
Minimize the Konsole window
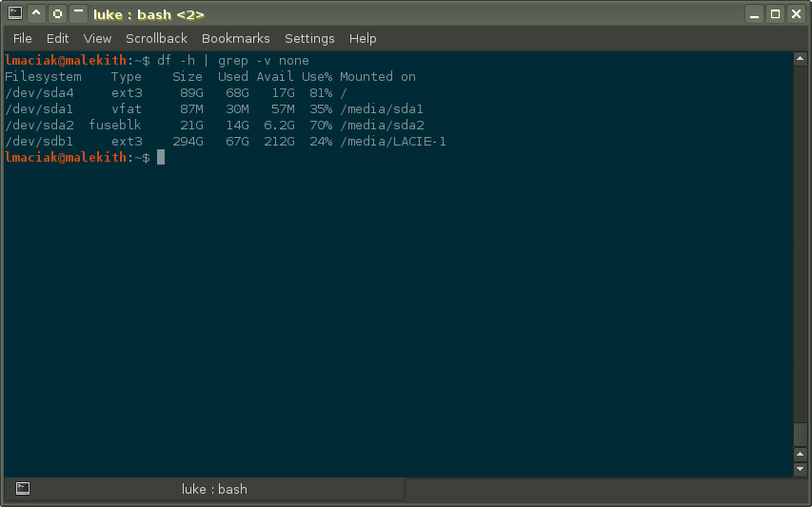756,14
